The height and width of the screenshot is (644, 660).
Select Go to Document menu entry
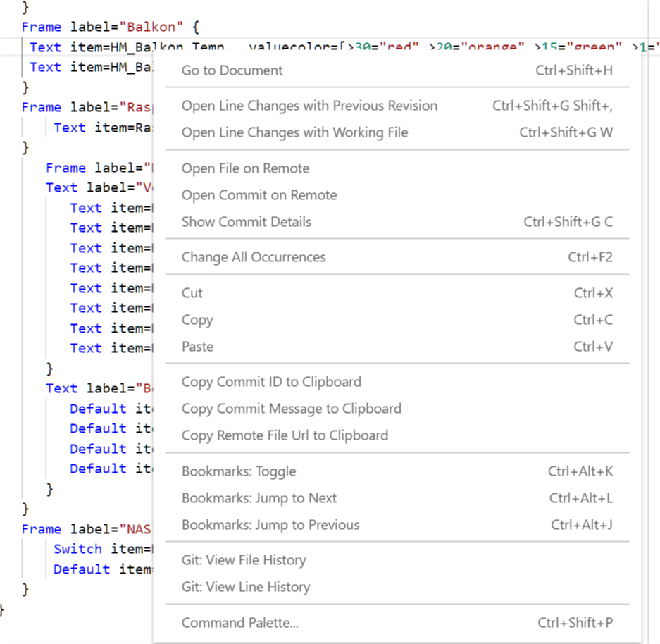(232, 70)
